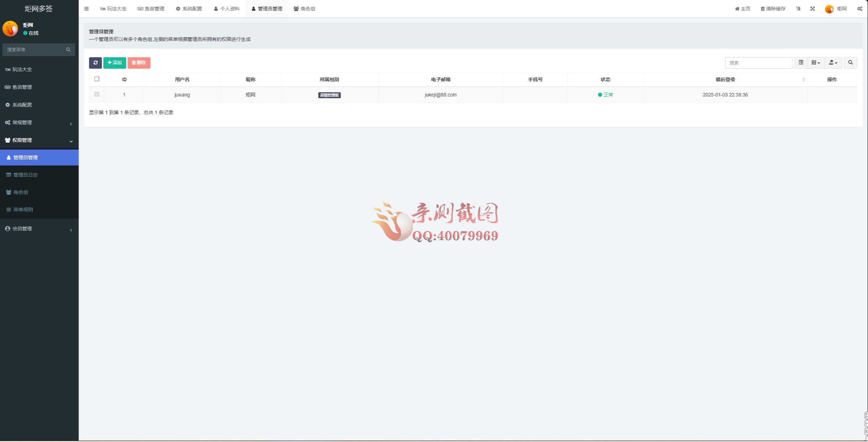Click the green 添加 button
The height and width of the screenshot is (442, 868).
(115, 63)
